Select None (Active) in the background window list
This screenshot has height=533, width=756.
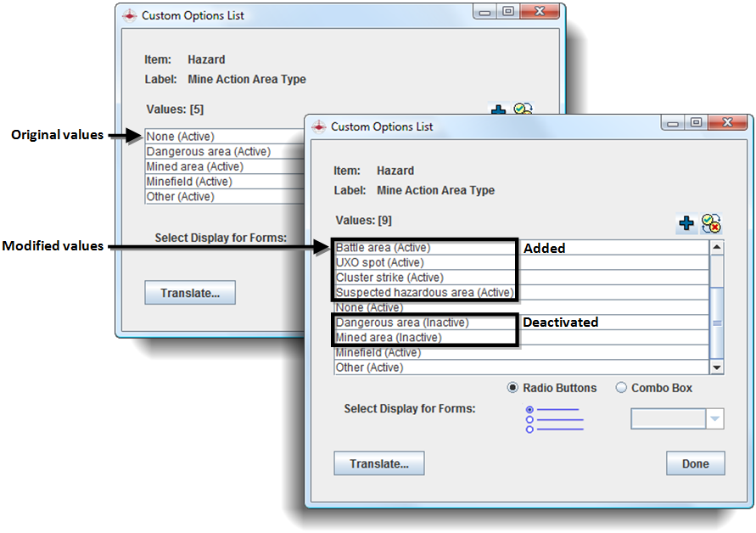[181, 137]
